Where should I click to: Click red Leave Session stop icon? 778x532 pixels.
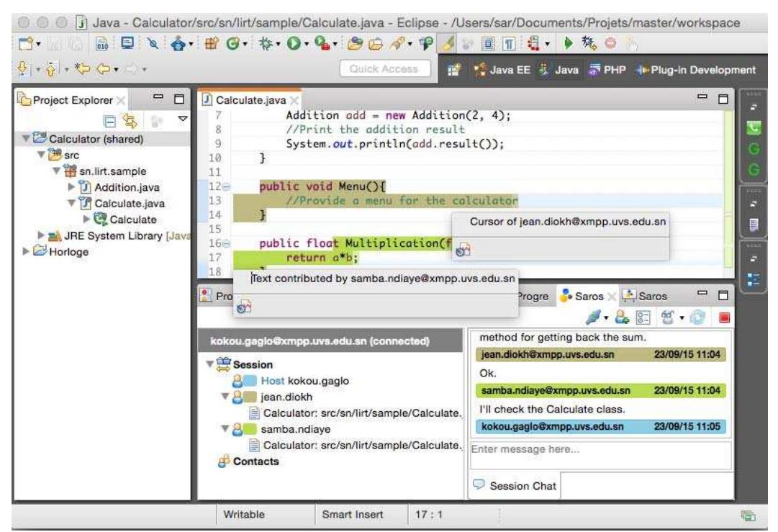pos(725,317)
